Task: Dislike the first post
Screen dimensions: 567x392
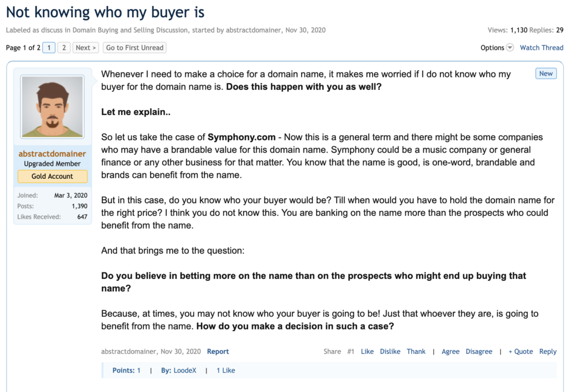Action: pos(390,352)
